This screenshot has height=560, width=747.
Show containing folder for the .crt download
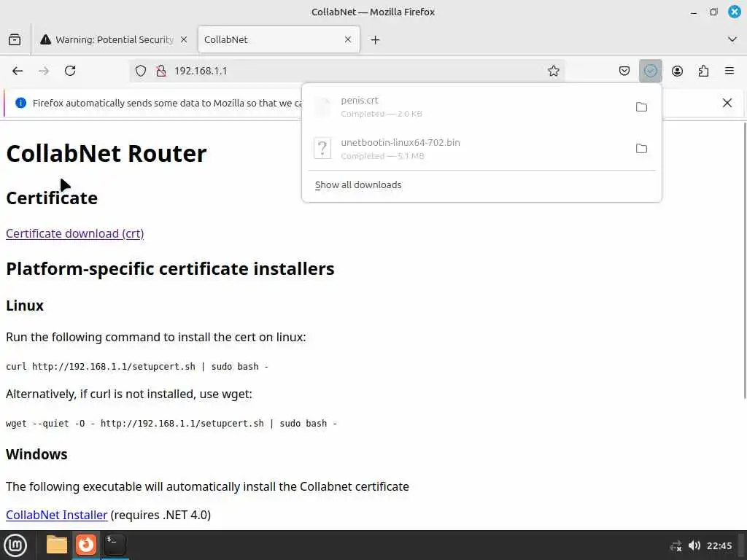641,106
